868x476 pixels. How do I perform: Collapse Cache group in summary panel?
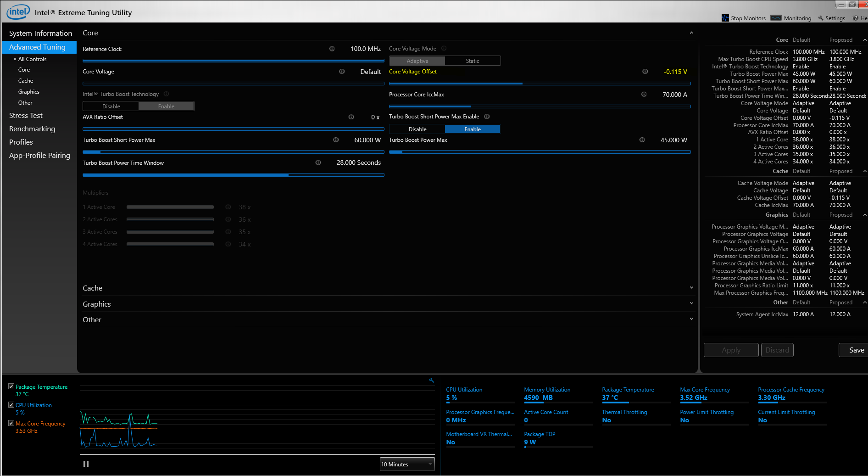point(865,171)
